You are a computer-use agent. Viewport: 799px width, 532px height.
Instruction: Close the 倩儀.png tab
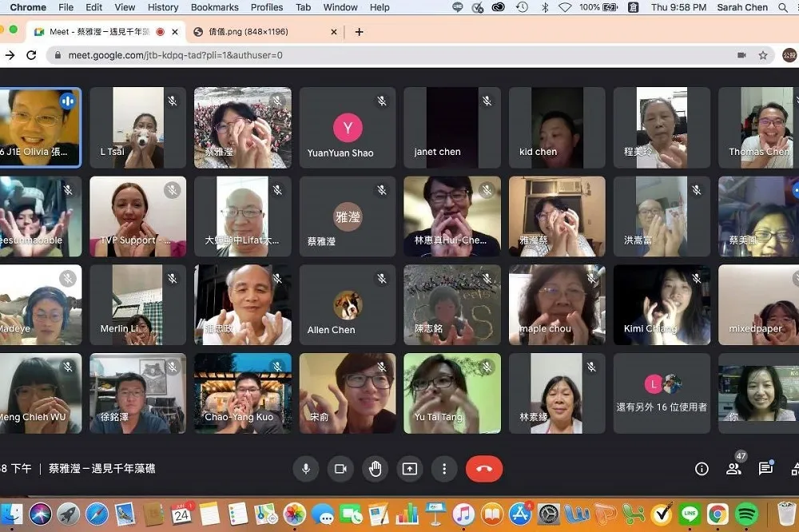pos(334,32)
